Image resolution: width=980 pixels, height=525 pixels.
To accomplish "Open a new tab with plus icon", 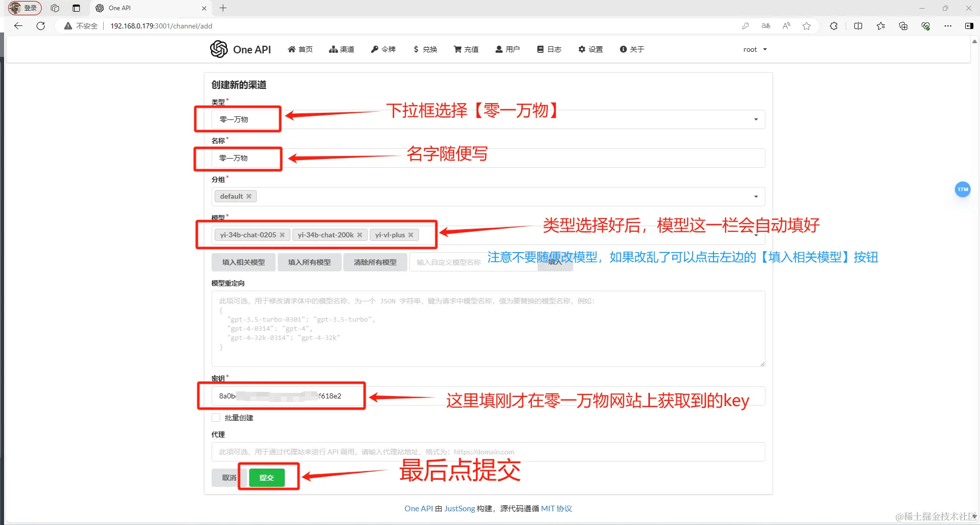I will 223,8.
